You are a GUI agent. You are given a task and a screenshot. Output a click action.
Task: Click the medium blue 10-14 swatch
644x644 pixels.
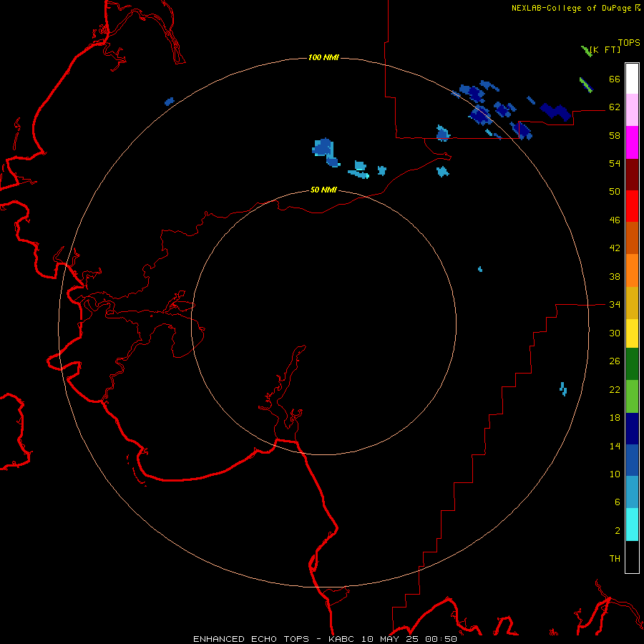[x=632, y=460]
